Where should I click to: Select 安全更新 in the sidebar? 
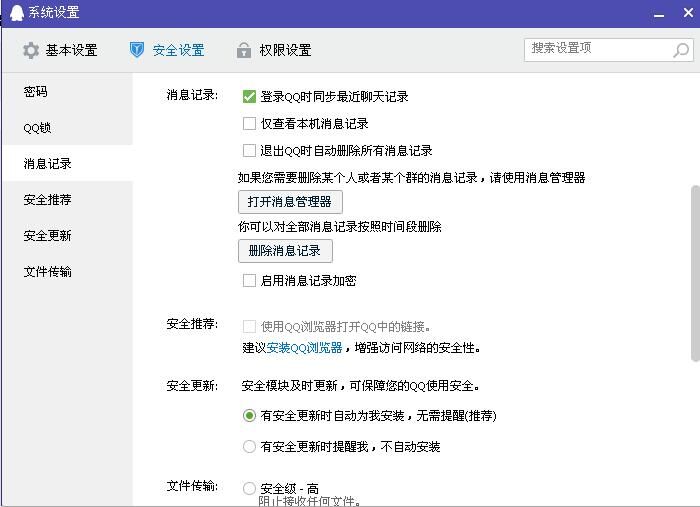(x=67, y=236)
